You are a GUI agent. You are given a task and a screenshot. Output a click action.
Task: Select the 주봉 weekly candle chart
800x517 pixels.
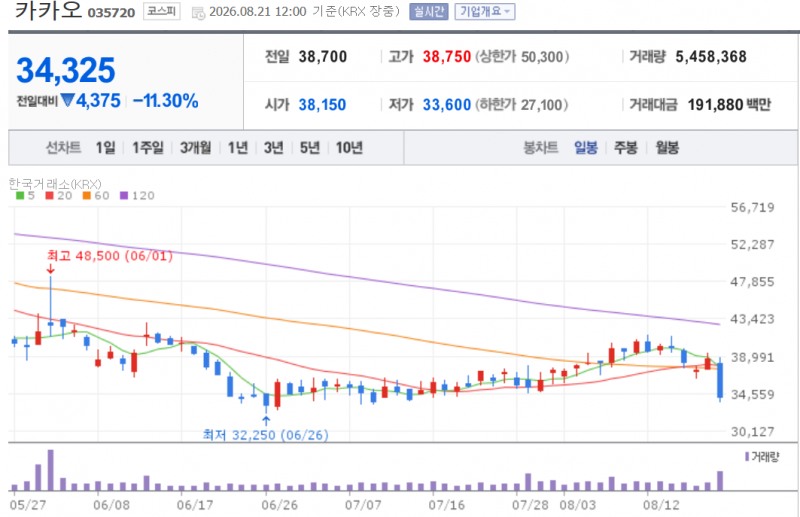tap(626, 148)
